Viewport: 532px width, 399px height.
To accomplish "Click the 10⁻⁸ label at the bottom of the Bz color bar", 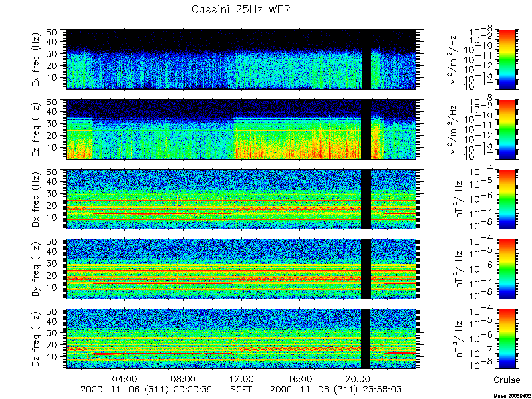I will click(481, 366).
